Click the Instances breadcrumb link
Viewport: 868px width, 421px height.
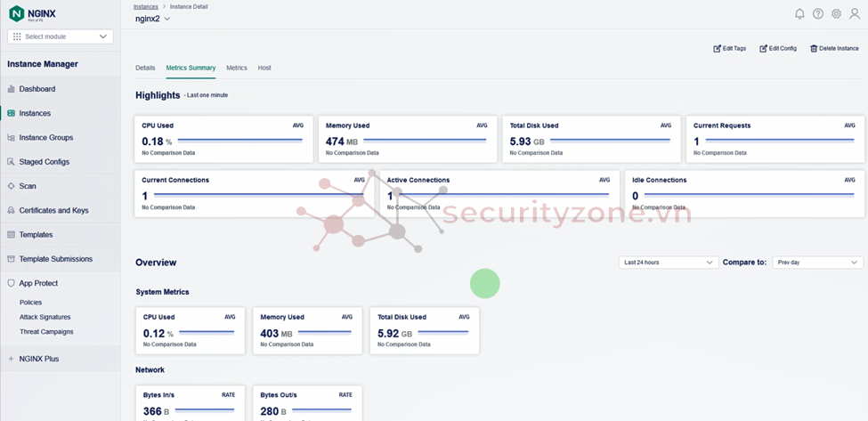(x=146, y=6)
